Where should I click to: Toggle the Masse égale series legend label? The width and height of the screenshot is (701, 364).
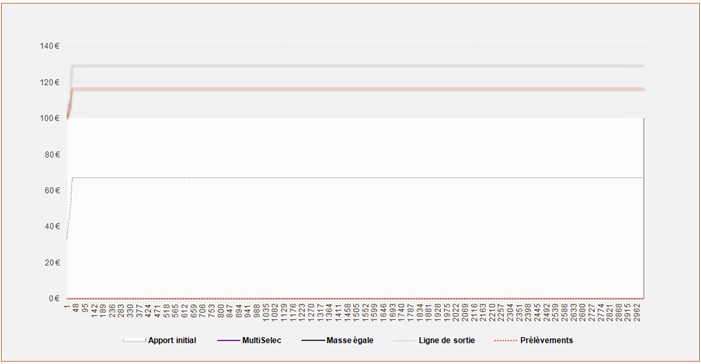(350, 340)
